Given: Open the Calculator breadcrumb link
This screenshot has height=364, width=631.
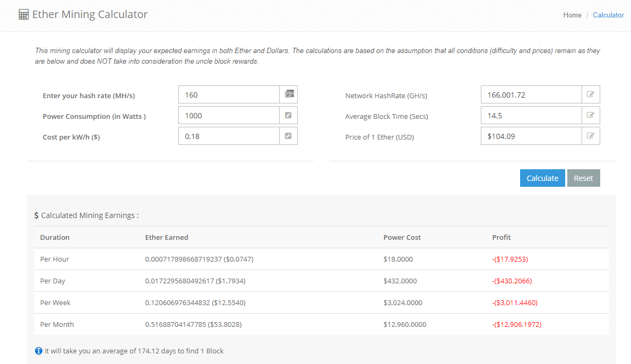Looking at the screenshot, I should tap(608, 15).
